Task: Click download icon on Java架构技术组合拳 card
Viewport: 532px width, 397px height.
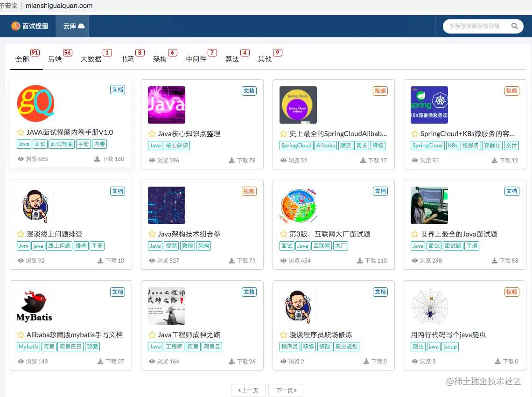Action: coord(232,261)
